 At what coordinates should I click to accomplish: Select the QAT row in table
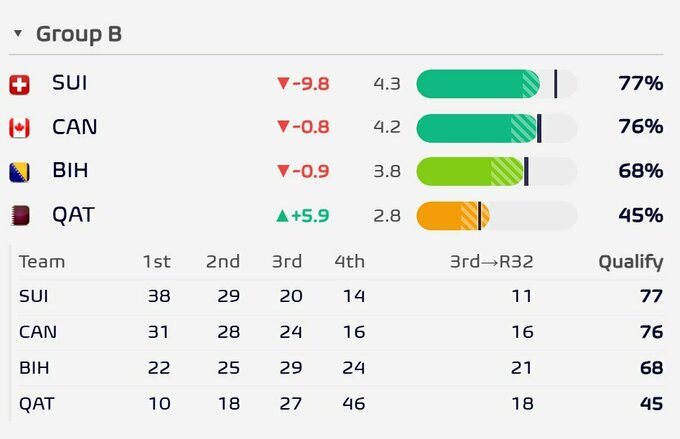point(340,404)
